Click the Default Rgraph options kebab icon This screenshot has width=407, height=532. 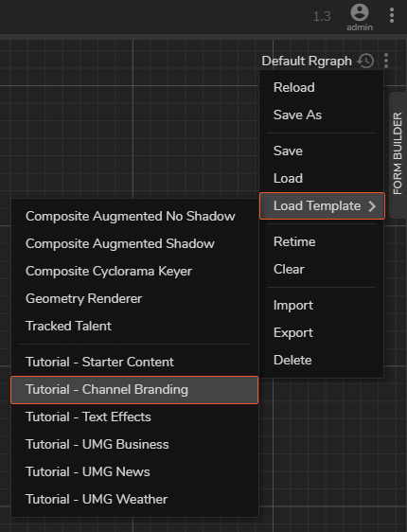pyautogui.click(x=386, y=62)
